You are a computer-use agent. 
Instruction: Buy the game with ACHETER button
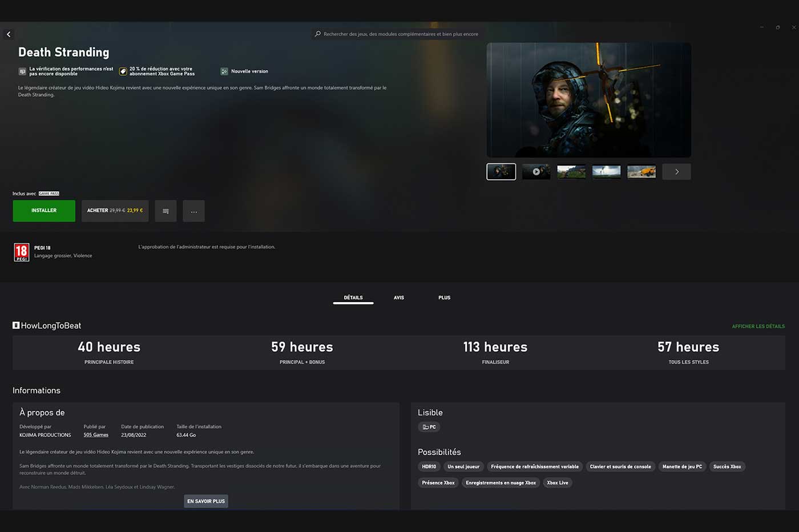(x=115, y=211)
